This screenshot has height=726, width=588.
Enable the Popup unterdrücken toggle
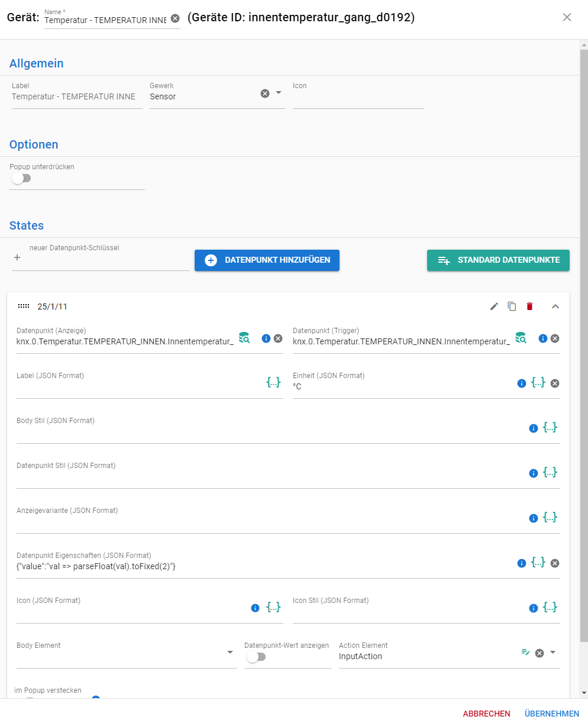pos(21,178)
